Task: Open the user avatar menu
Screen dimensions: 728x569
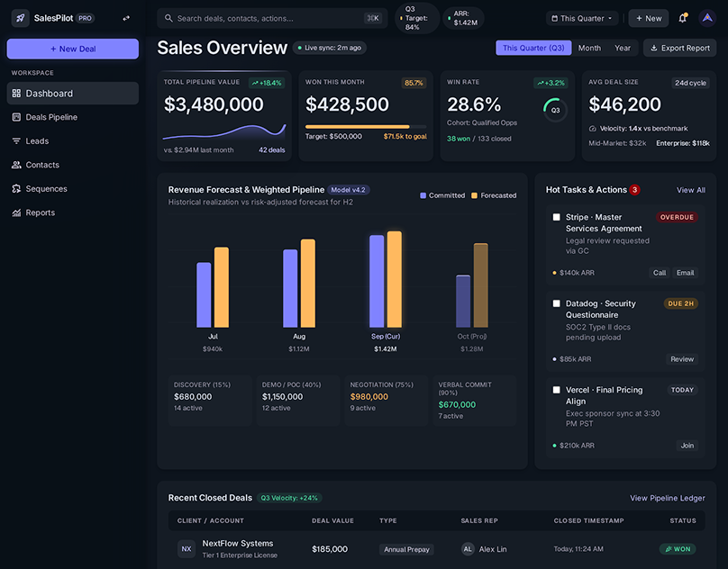Action: point(707,18)
